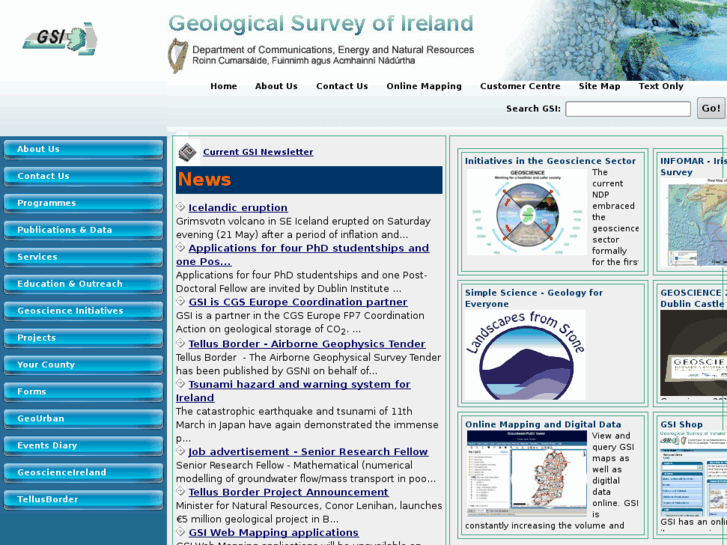Open the GEOSCIENCE Dublin Castle photo thumbnail

[694, 353]
